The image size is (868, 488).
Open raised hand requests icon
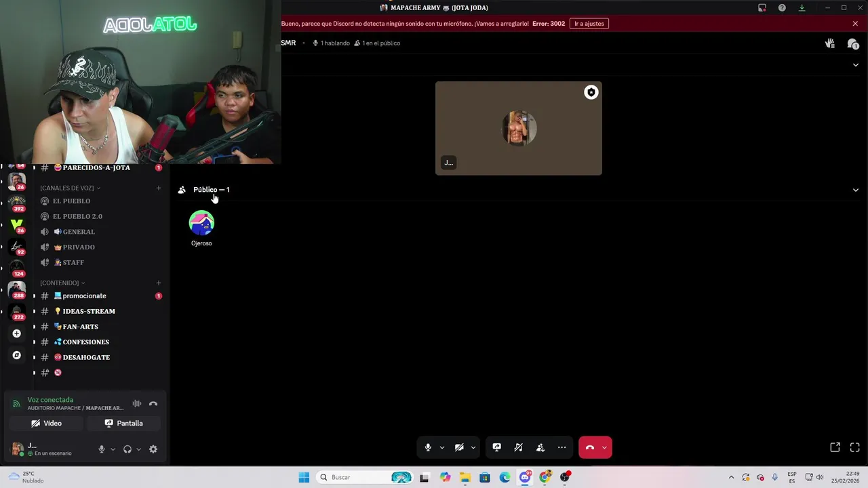click(x=830, y=43)
